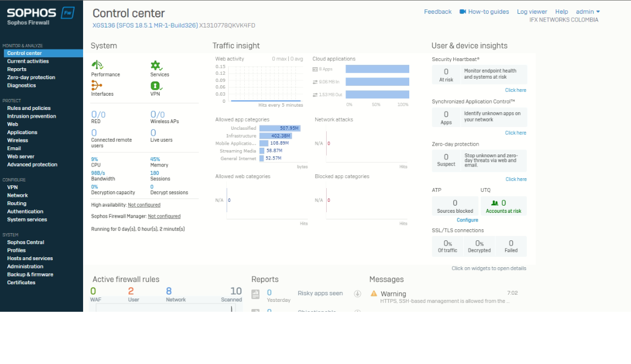
Task: Click Configure link under ATP
Action: pos(467,220)
